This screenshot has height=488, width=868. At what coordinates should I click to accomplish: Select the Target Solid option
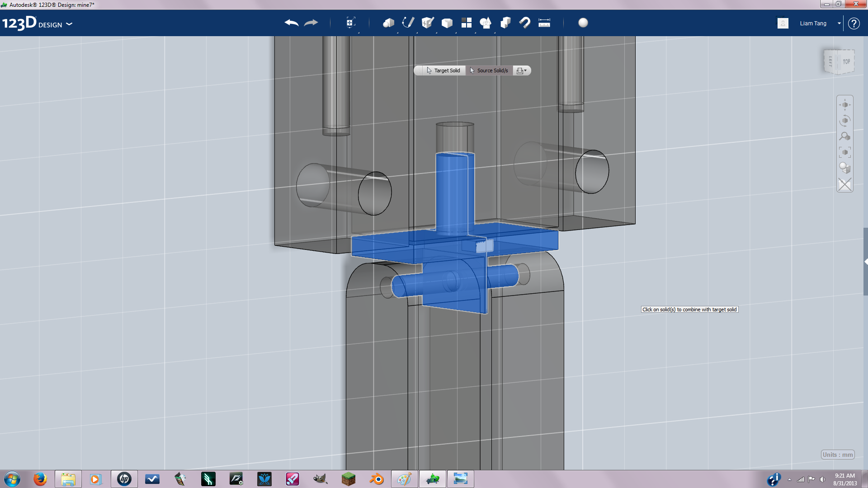443,70
